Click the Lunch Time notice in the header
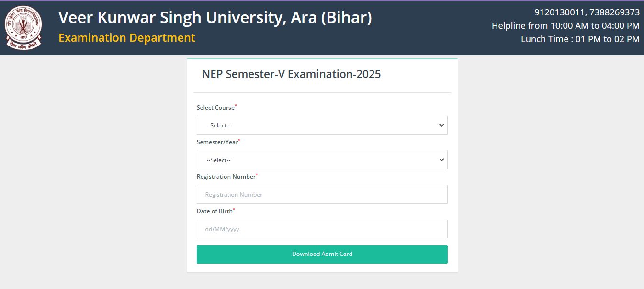Viewport: 644px width, 289px height. 581,39
